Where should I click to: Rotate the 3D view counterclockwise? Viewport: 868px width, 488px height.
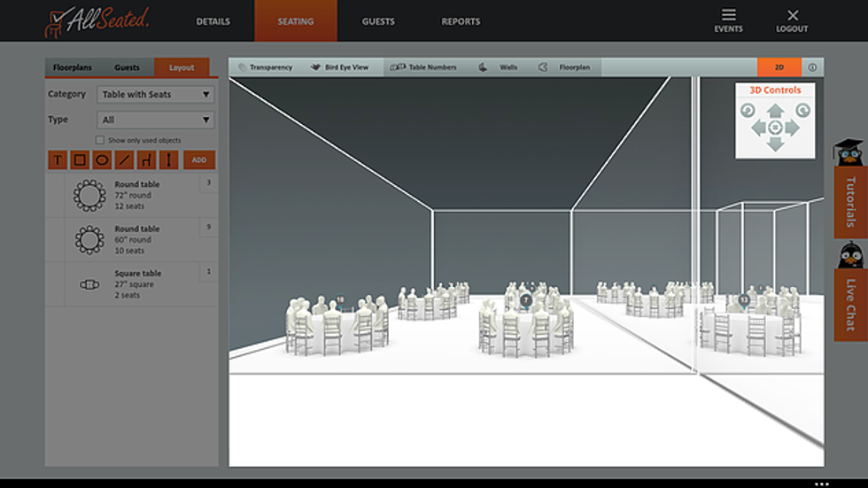(748, 111)
